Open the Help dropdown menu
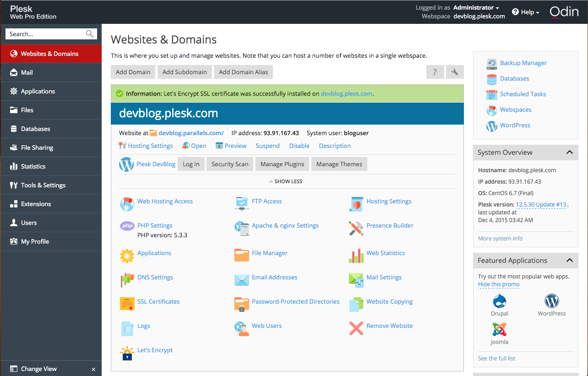 (x=526, y=12)
